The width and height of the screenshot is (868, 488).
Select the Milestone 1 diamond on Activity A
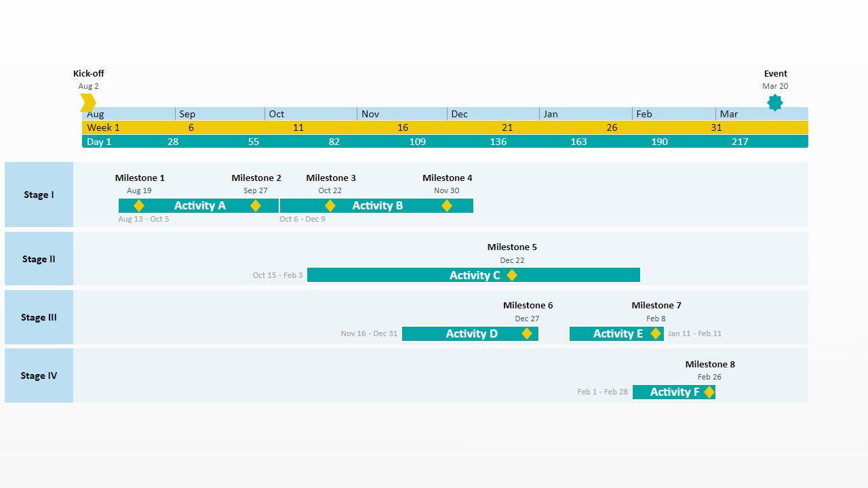139,206
